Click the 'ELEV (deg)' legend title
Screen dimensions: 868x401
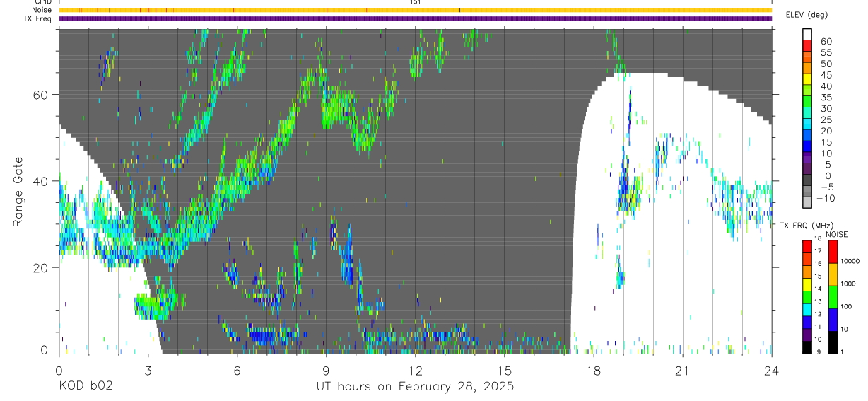pyautogui.click(x=807, y=15)
